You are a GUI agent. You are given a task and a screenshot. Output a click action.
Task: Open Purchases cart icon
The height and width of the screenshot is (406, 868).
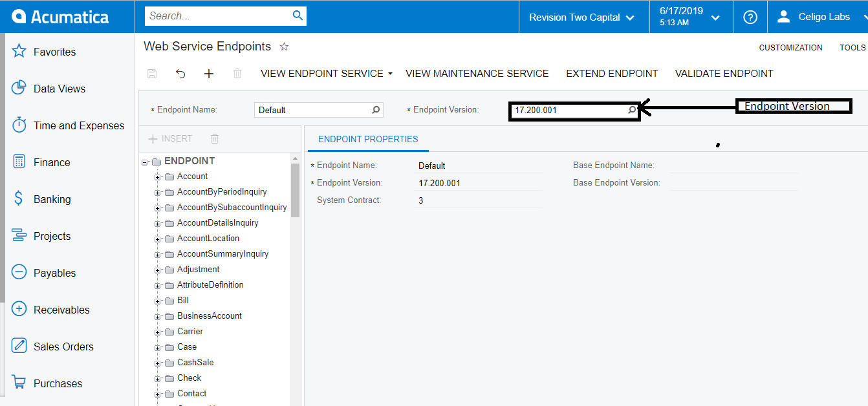pos(19,383)
